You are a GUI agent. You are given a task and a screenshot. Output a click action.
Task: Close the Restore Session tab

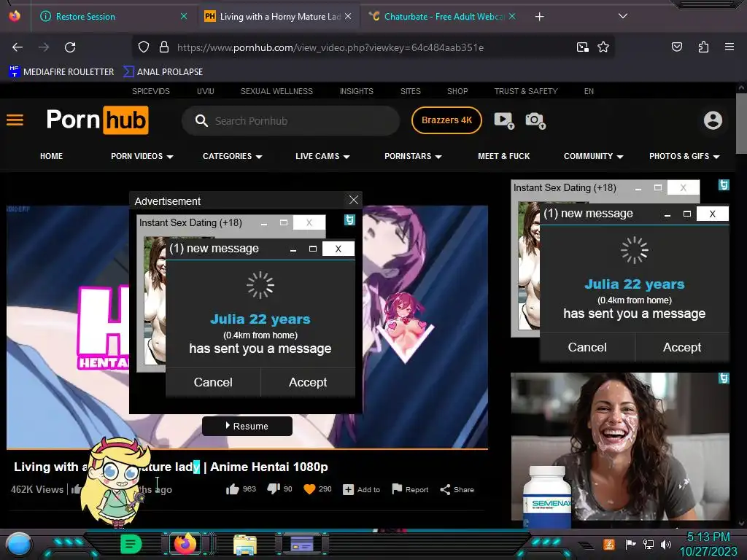(x=184, y=16)
